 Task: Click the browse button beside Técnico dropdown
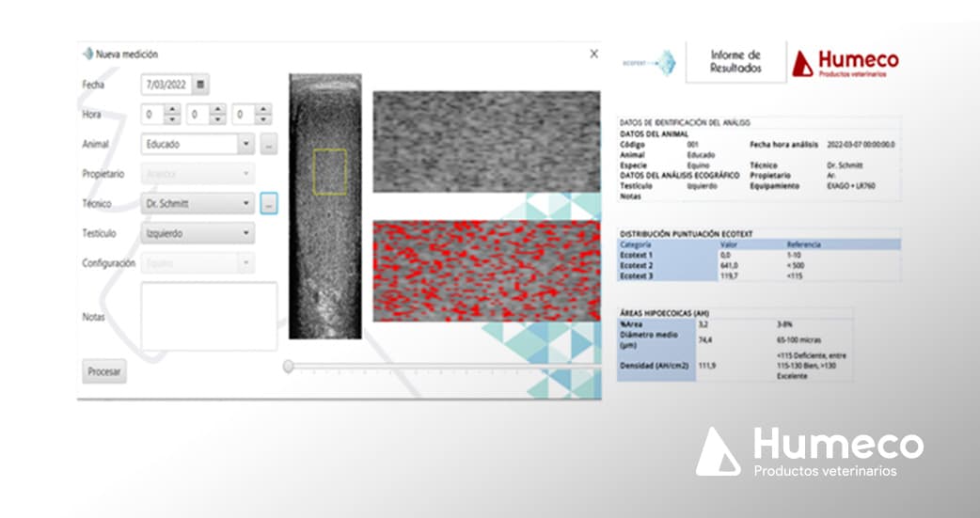(269, 203)
